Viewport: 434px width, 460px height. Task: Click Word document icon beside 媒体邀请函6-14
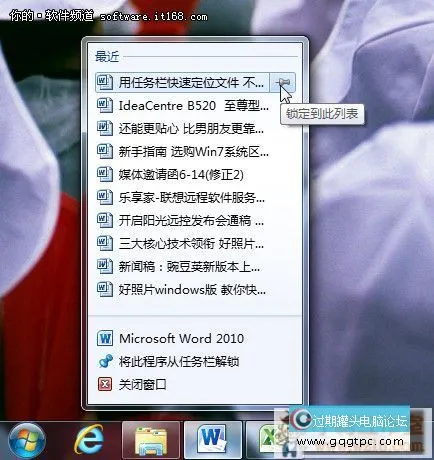pos(105,175)
